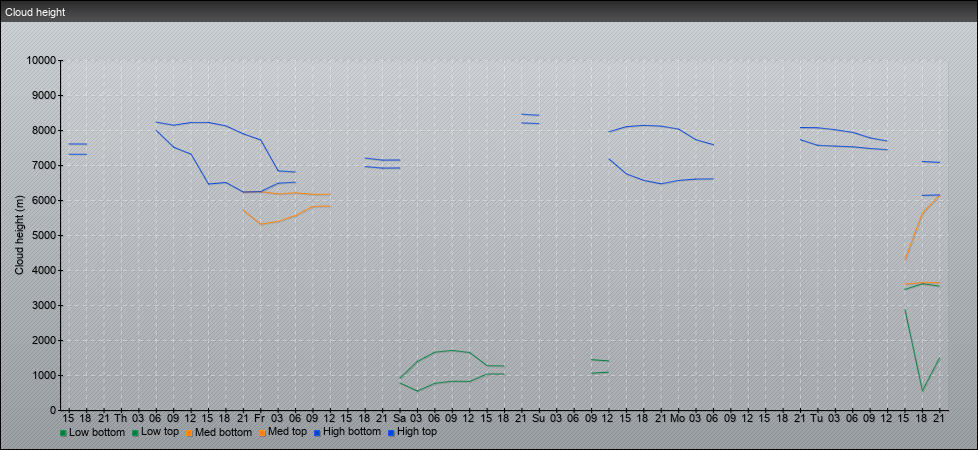Click the 4000 y-axis label
Image resolution: width=978 pixels, height=450 pixels.
tap(44, 270)
